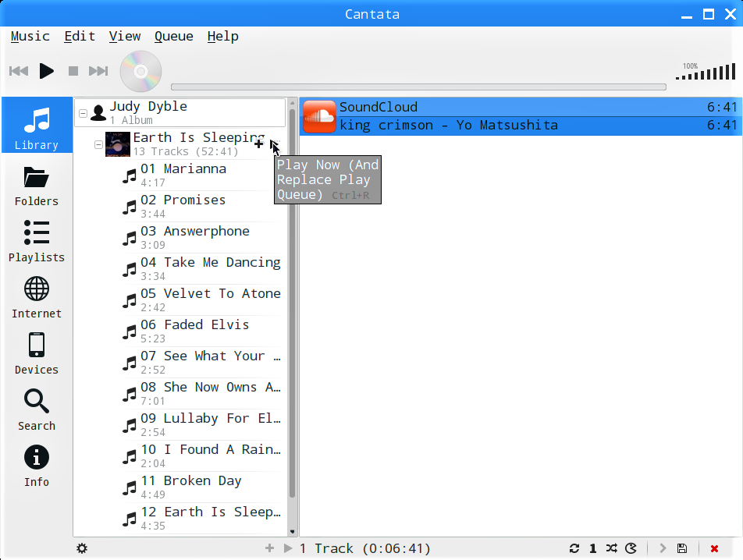Open the Info view in sidebar
743x560 pixels.
point(37,466)
